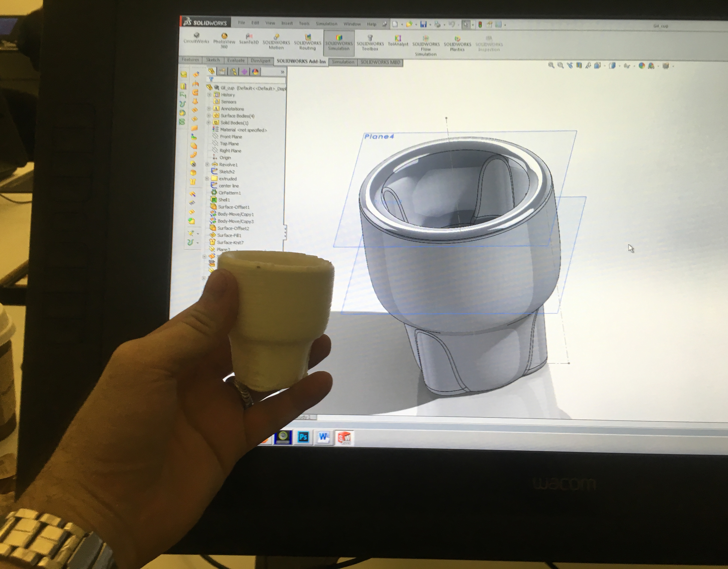
Task: Select Shell1 feature in the tree
Action: click(x=224, y=200)
